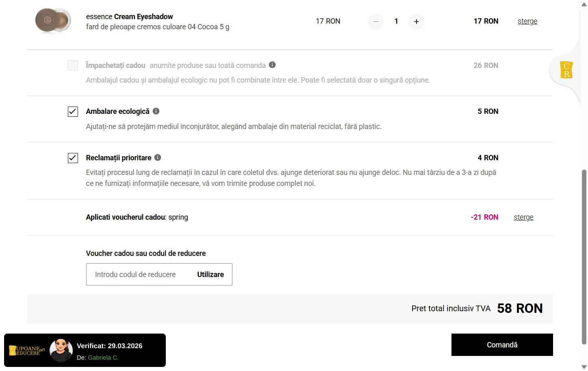The width and height of the screenshot is (588, 371).
Task: Click the Gabriela C. author link
Action: pyautogui.click(x=103, y=358)
